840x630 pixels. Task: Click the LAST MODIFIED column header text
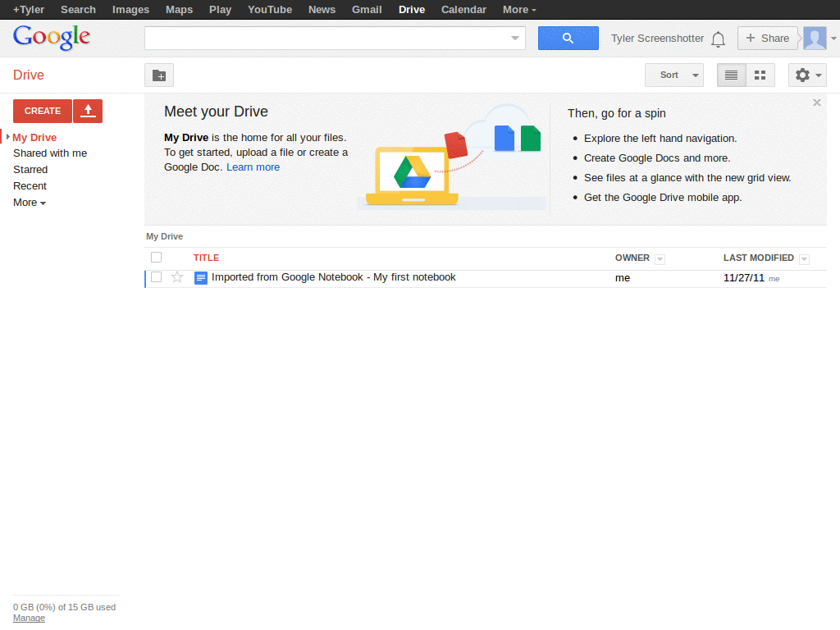pyautogui.click(x=759, y=258)
